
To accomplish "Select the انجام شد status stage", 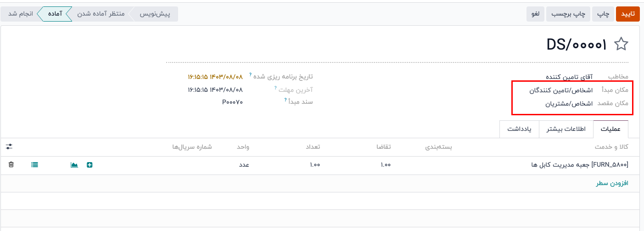I will click(x=21, y=14).
